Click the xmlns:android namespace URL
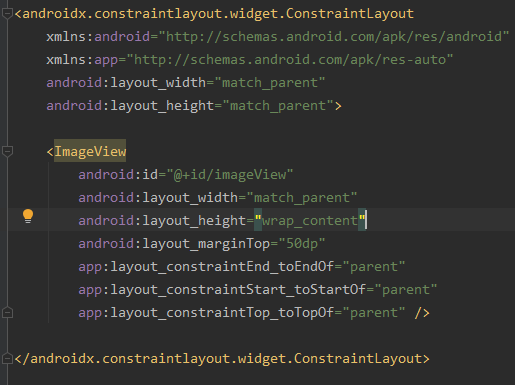Viewport: 515px width, 385px height. tap(334, 36)
